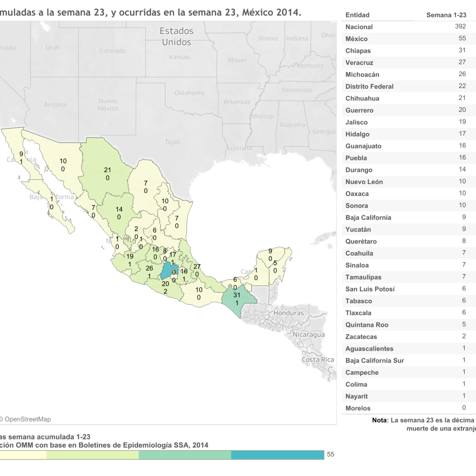
Task: Click the OpenStreetMap attribution link
Action: pos(27,419)
